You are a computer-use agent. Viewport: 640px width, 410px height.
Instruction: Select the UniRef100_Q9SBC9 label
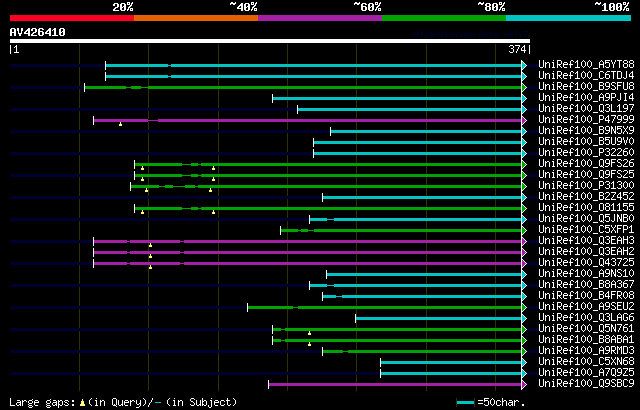[x=586, y=384]
